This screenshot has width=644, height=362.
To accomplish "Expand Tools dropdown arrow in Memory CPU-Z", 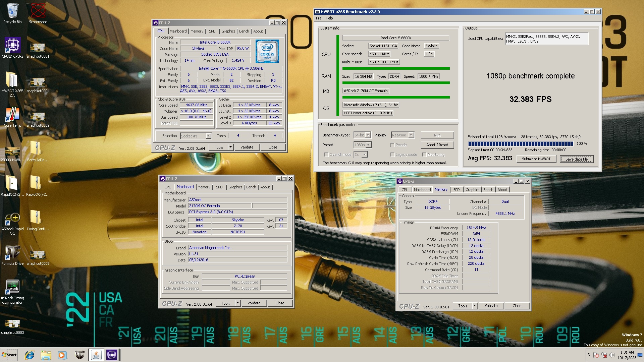I will 475,306.
